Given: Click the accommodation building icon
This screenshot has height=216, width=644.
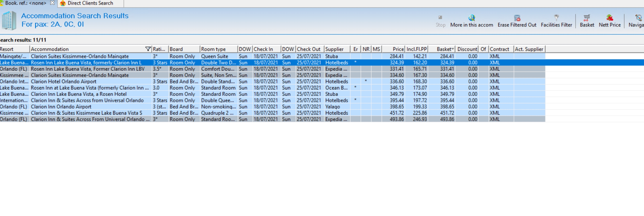Looking at the screenshot, I should point(9,21).
